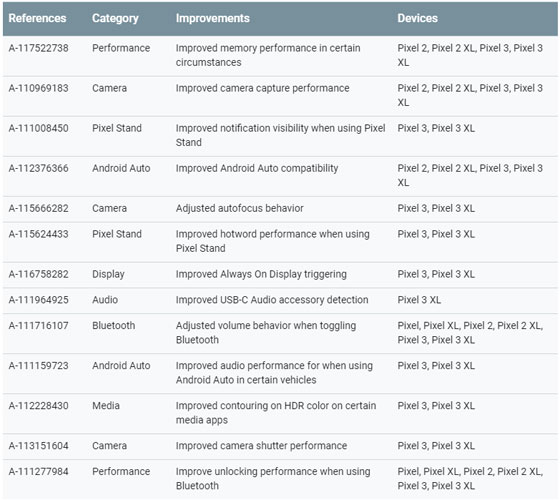
Task: Click 'Improved notification visibility when using Pixel Stand'
Action: [x=280, y=135]
